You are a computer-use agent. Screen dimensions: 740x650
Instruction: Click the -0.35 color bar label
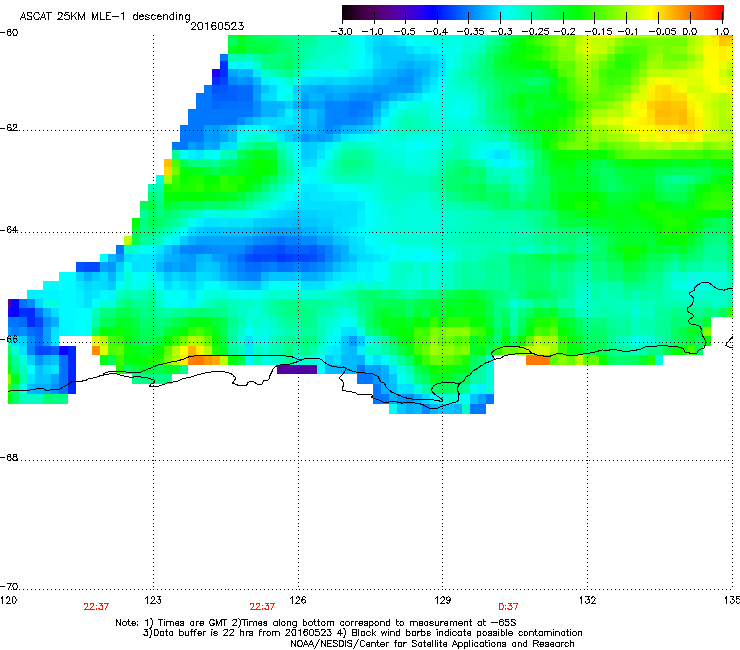(471, 31)
